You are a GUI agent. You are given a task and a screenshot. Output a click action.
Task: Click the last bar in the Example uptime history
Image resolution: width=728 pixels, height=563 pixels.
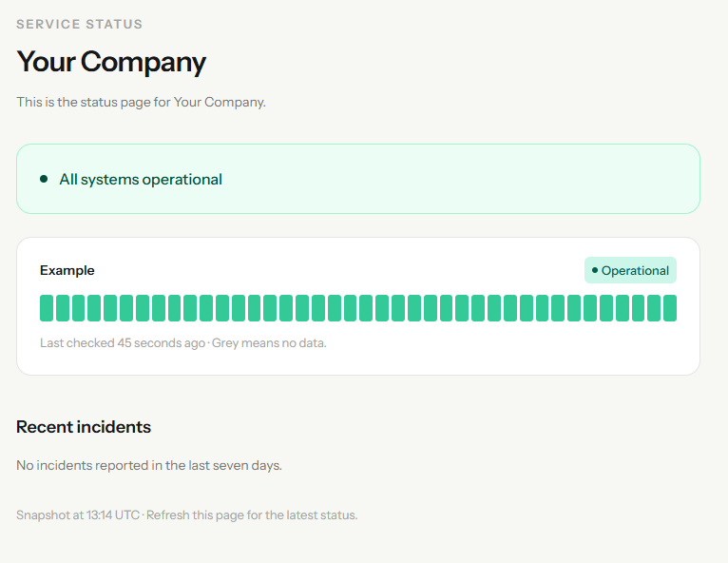click(x=670, y=308)
